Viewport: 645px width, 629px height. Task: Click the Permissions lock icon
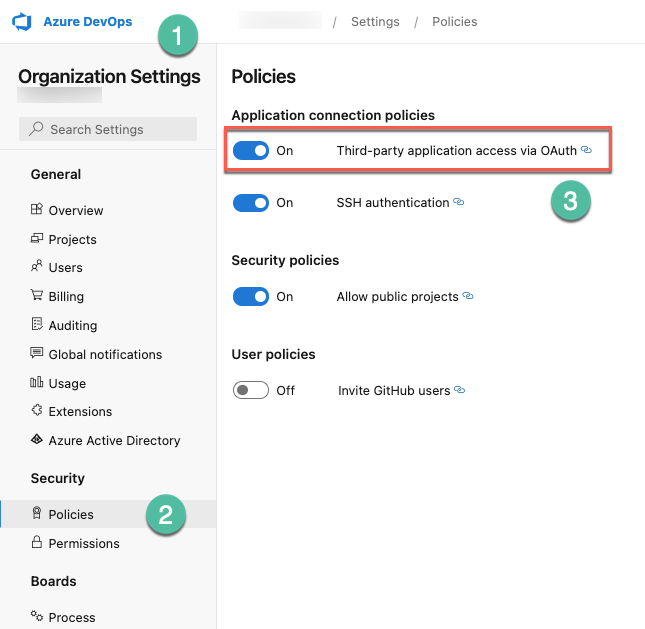(x=37, y=542)
